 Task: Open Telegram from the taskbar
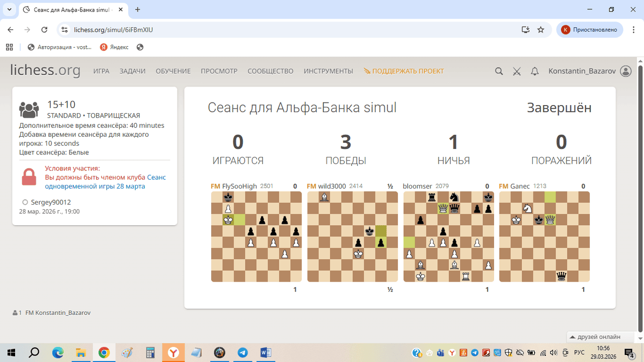pos(243,352)
